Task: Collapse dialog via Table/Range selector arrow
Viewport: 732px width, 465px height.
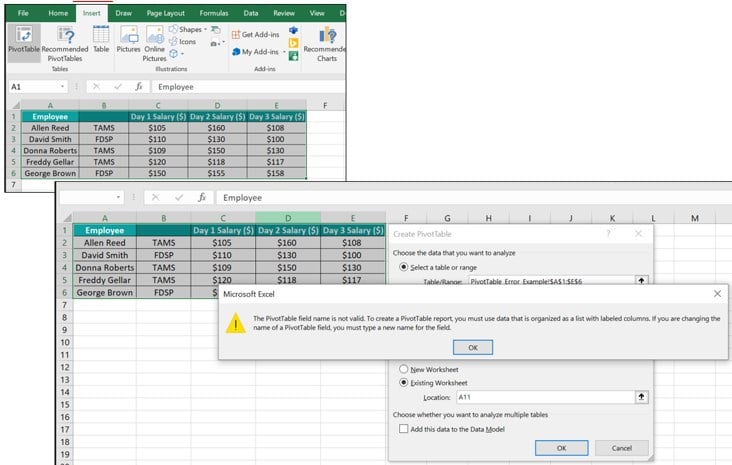Action: (641, 281)
